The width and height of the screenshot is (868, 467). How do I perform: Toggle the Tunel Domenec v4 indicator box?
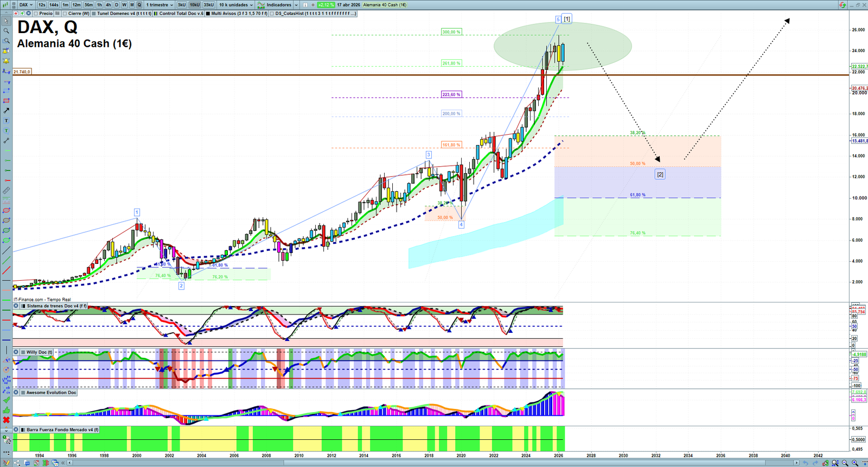tap(94, 14)
